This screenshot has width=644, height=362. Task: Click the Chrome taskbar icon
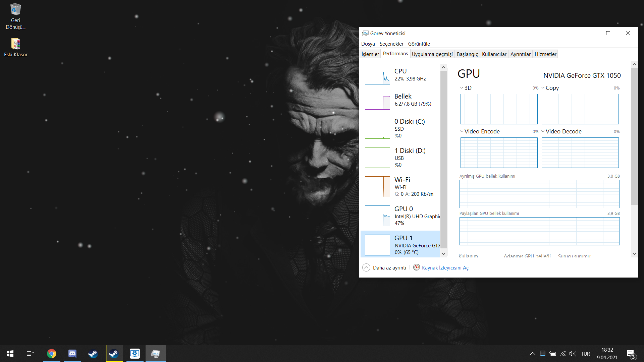coord(52,354)
